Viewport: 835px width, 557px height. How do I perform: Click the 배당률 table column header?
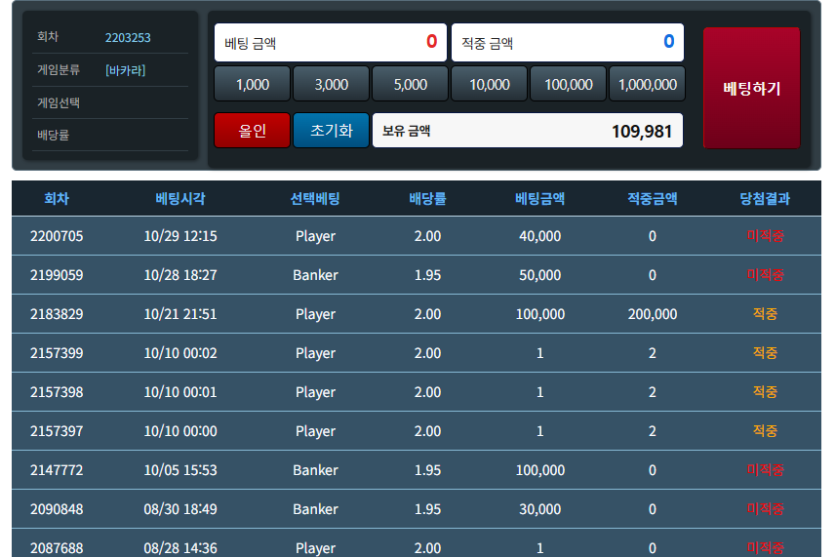tap(428, 199)
